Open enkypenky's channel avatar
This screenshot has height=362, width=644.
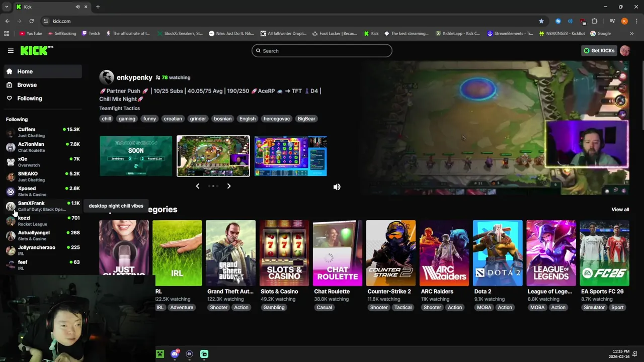click(106, 77)
